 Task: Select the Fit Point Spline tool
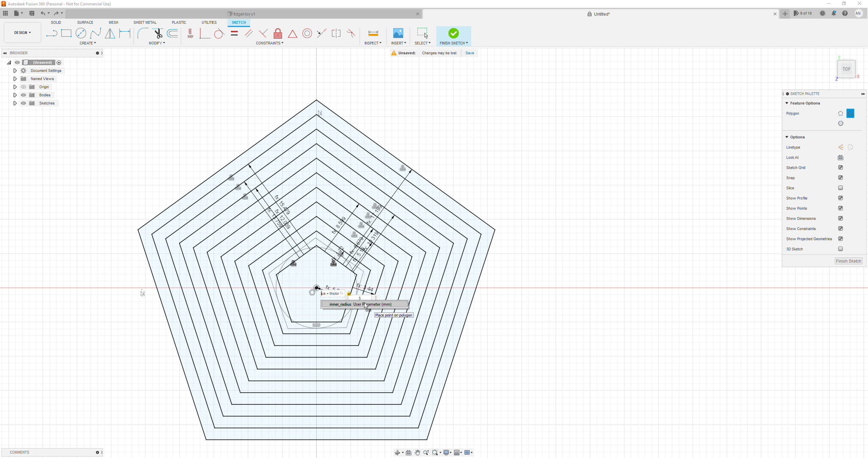coord(96,33)
